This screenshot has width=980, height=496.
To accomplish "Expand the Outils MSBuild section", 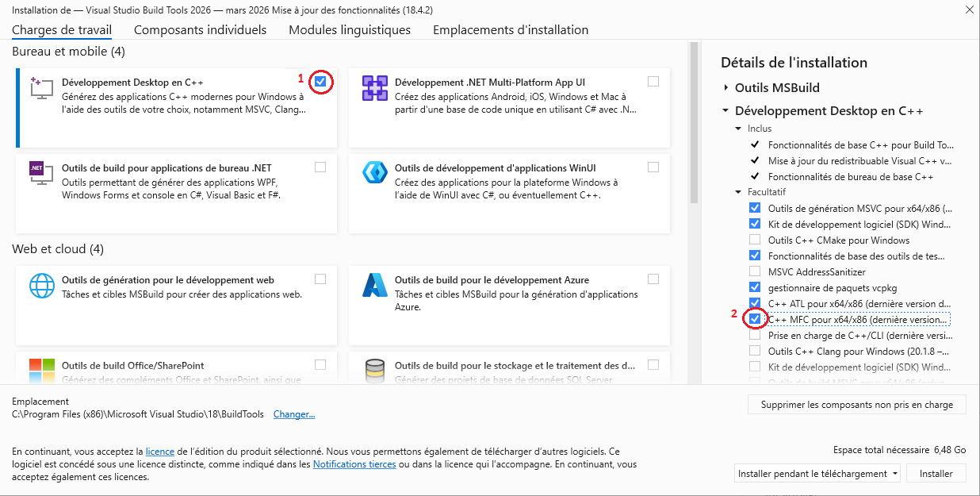I will (725, 88).
